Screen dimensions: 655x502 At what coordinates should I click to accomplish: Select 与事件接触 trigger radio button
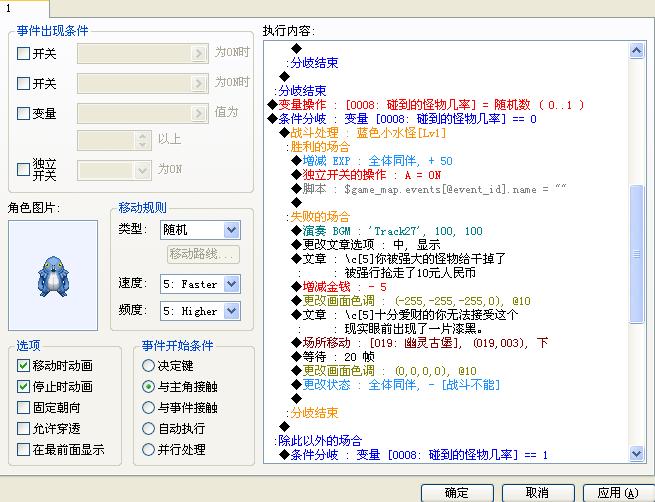click(148, 408)
